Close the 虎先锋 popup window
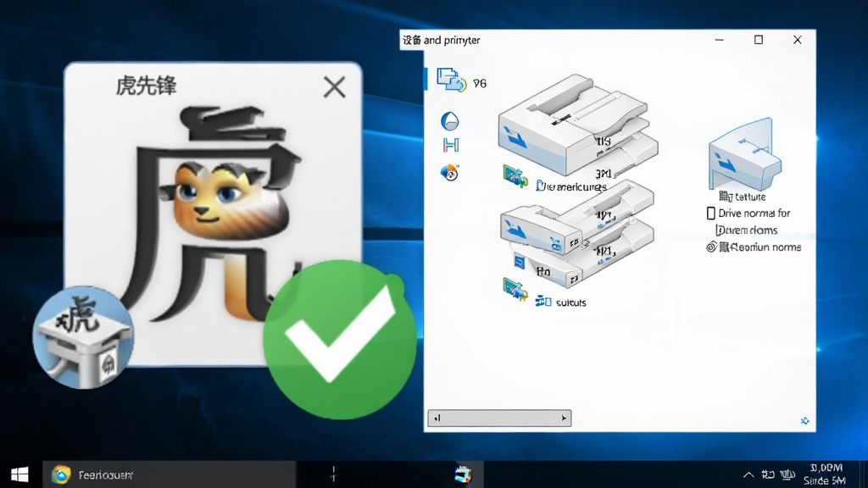The image size is (868, 488). pyautogui.click(x=334, y=87)
